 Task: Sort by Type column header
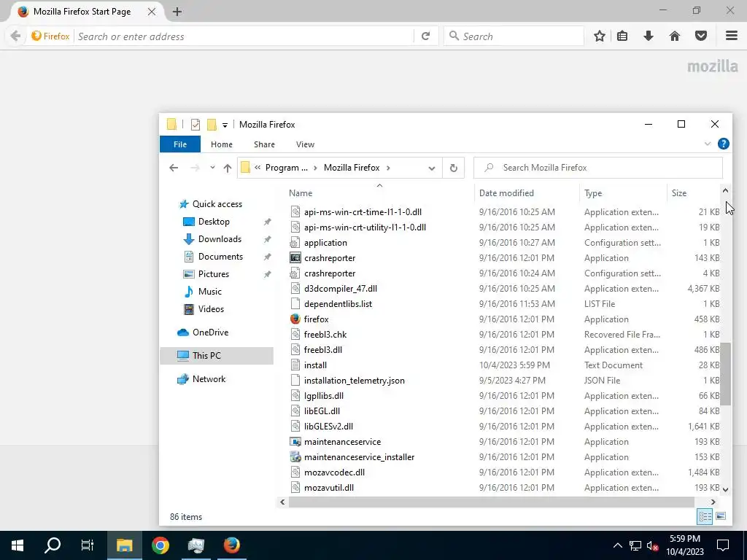(x=623, y=192)
